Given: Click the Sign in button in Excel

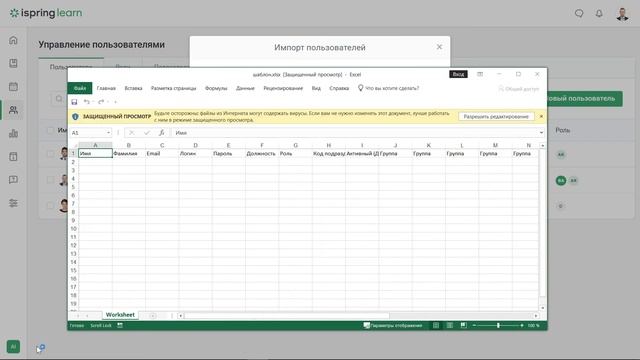Looking at the screenshot, I should click(458, 74).
